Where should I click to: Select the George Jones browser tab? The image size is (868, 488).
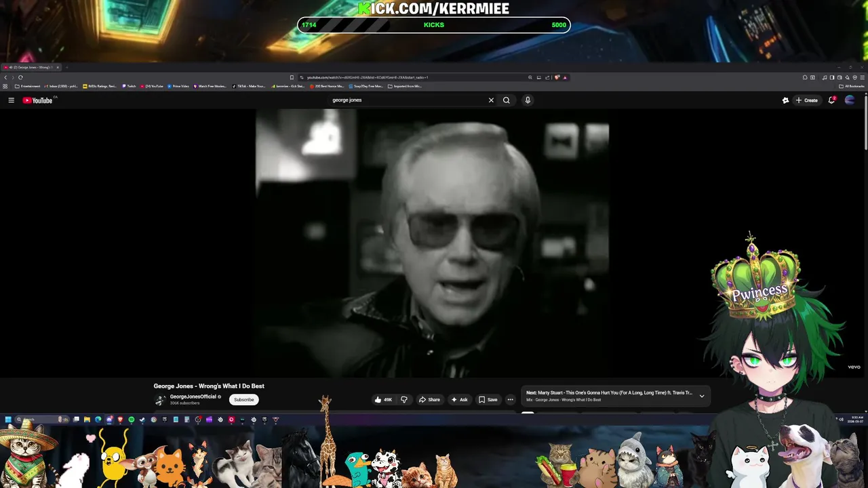coord(31,67)
